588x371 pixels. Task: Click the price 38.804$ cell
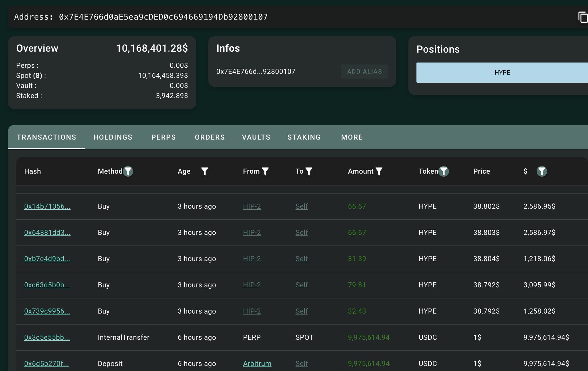pyautogui.click(x=486, y=259)
